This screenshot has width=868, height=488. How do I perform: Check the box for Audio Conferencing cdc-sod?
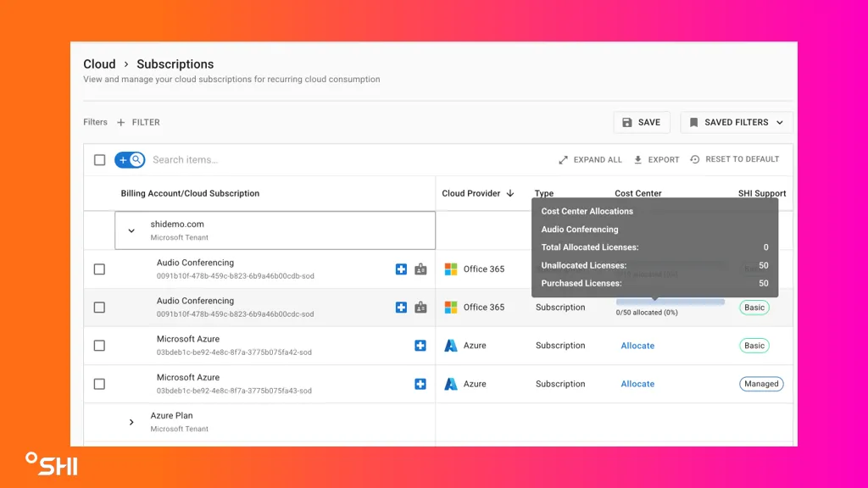(x=100, y=308)
